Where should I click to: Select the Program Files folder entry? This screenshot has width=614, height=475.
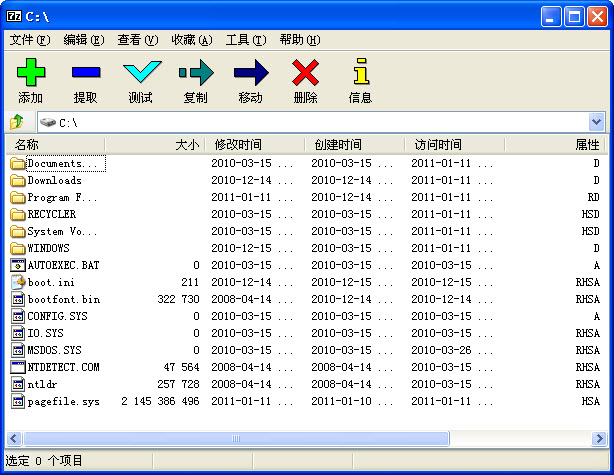(x=62, y=197)
